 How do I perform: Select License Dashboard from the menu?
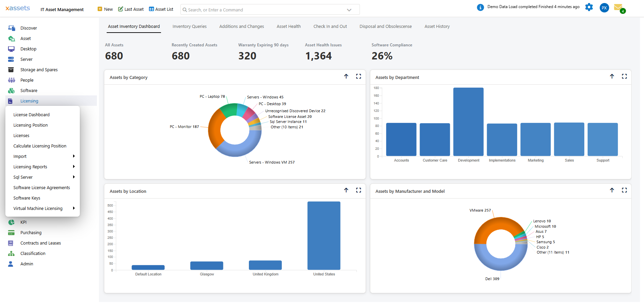tap(32, 115)
